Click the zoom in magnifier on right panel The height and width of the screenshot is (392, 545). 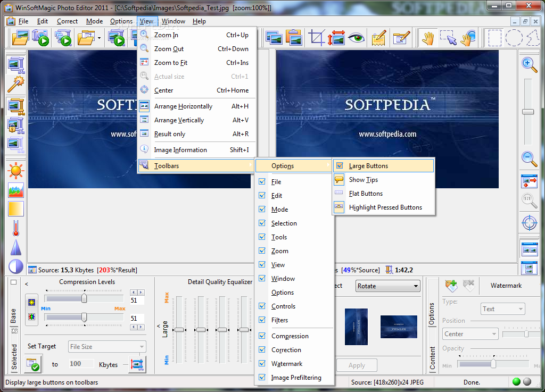pos(529,64)
